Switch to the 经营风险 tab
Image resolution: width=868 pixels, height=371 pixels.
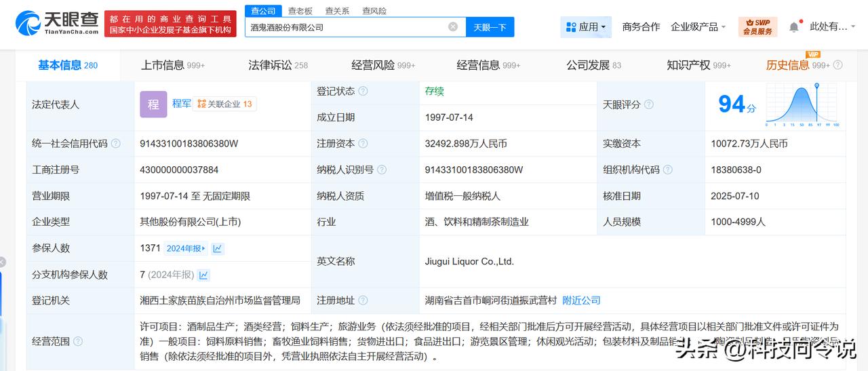(383, 65)
